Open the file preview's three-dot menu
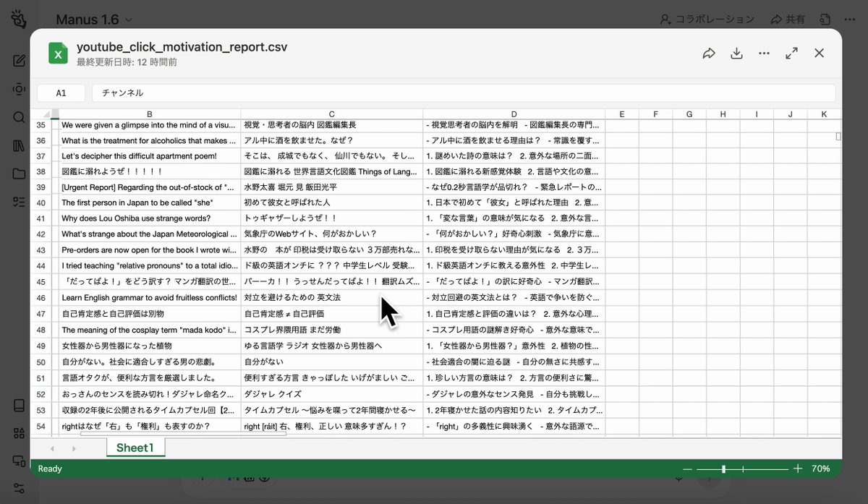The image size is (868, 504). pyautogui.click(x=764, y=54)
